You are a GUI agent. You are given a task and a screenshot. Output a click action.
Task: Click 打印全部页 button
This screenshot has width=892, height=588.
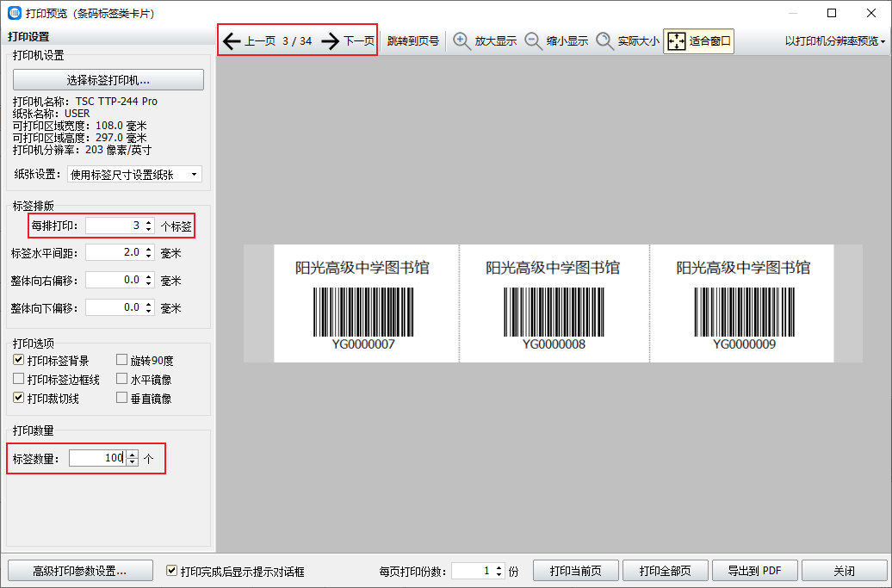pos(665,571)
